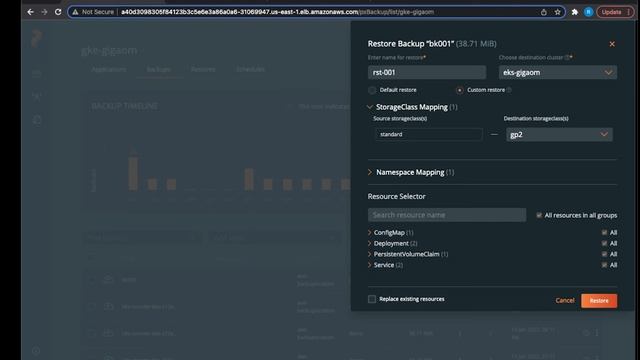This screenshot has height=360, width=640.
Task: Click the Portworx logo in the sidebar
Action: coord(36,39)
